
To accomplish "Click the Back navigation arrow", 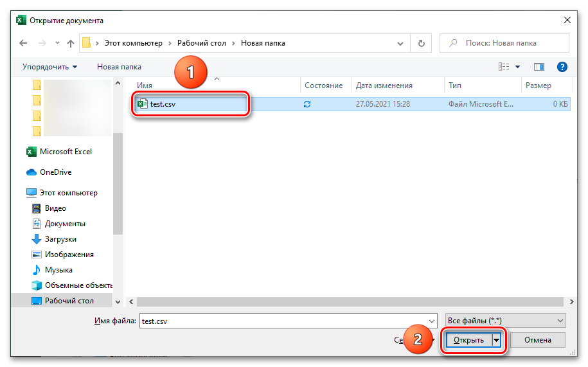I will (23, 43).
